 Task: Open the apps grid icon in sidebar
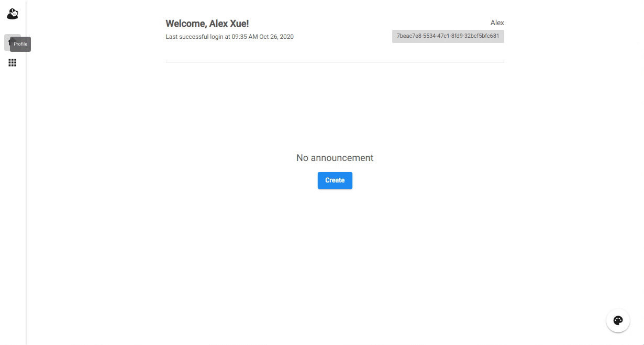[x=13, y=63]
